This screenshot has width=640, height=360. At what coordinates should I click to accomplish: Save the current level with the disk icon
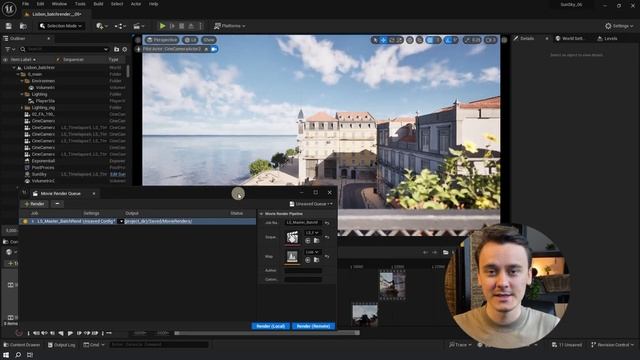(9, 26)
